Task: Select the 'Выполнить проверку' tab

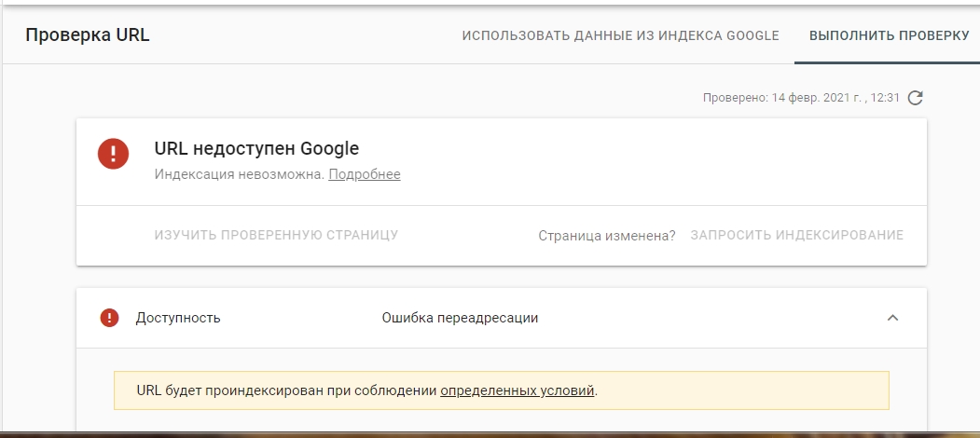Action: click(x=889, y=35)
